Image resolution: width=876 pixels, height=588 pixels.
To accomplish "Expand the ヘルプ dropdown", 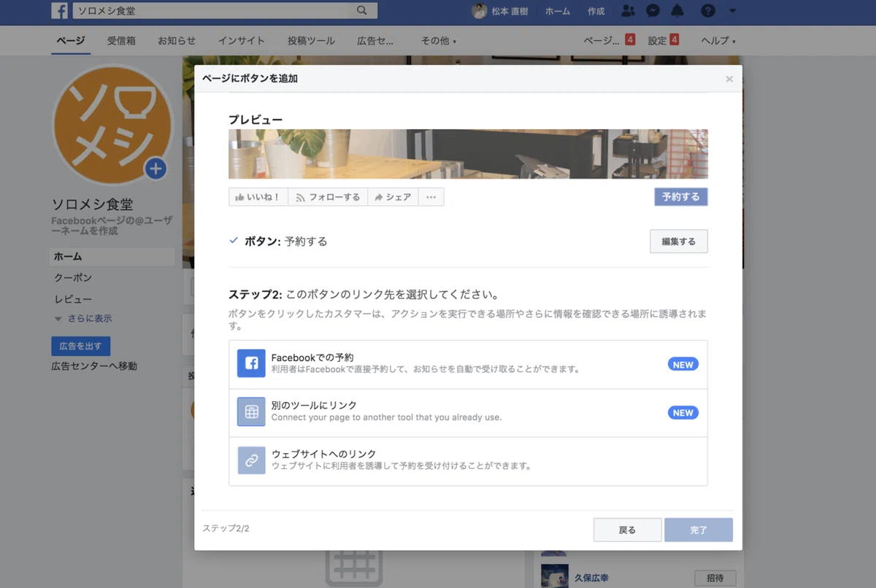I will coord(718,41).
